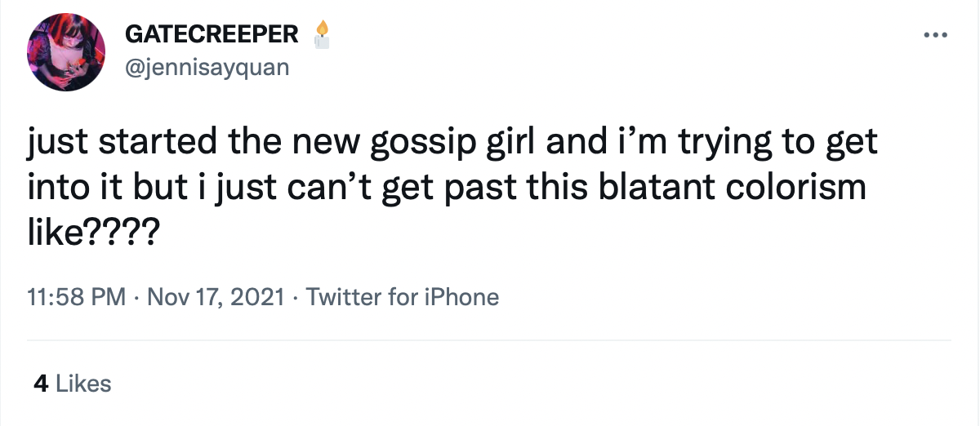This screenshot has width=980, height=426.
Task: Click the candle emoji beside GATECREEPER
Action: 322,34
